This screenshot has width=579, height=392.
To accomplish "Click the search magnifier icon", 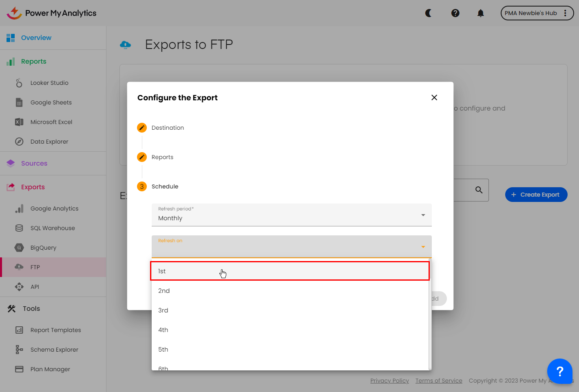I will point(479,190).
